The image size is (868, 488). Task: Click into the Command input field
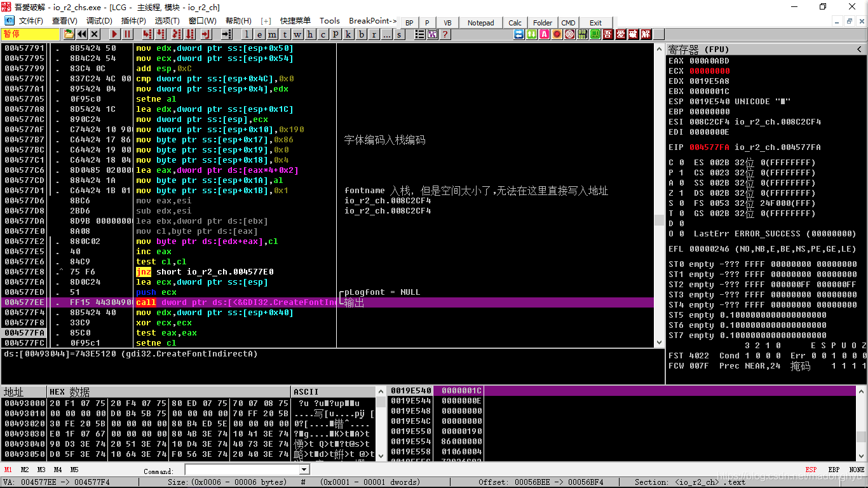click(x=242, y=470)
